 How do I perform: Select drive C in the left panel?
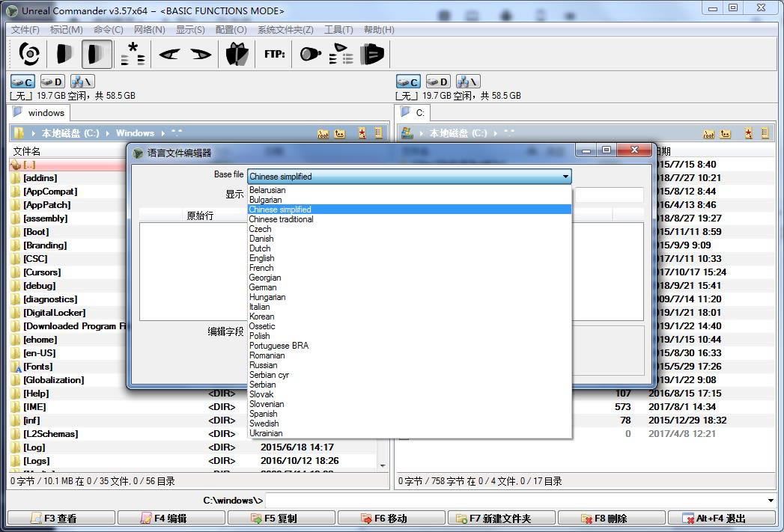22,82
